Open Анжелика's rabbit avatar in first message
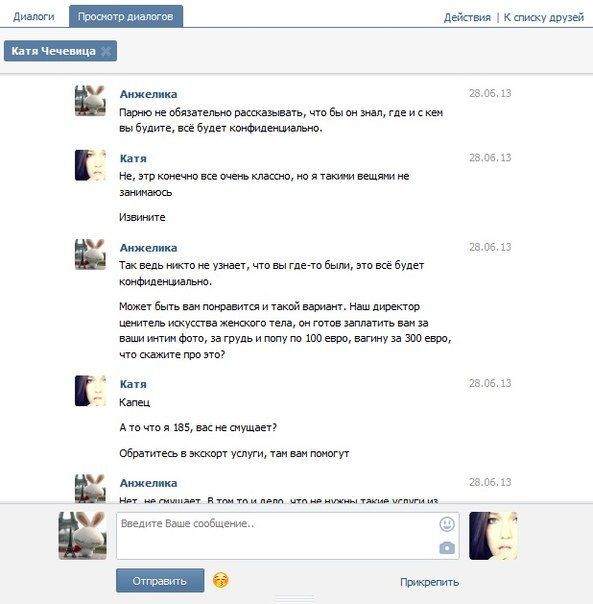Viewport: 593px width, 604px height. 90,101
